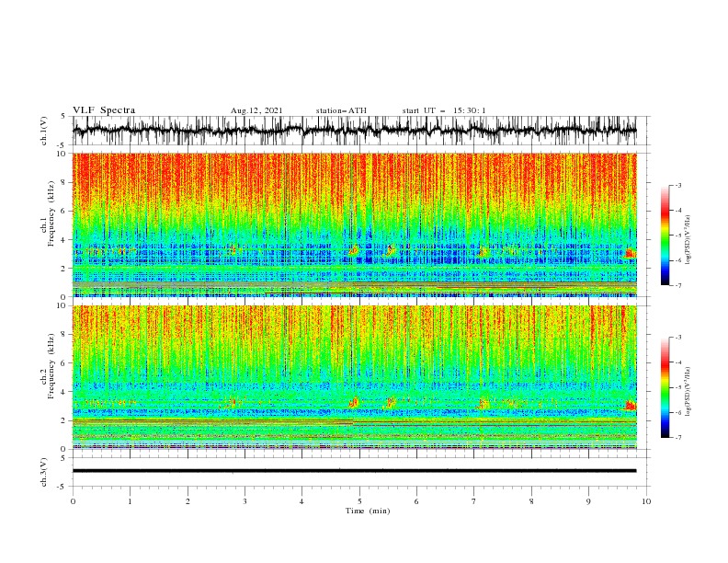
Task: Click the ch.1 red burst near minute 9.7
Action: (630, 254)
